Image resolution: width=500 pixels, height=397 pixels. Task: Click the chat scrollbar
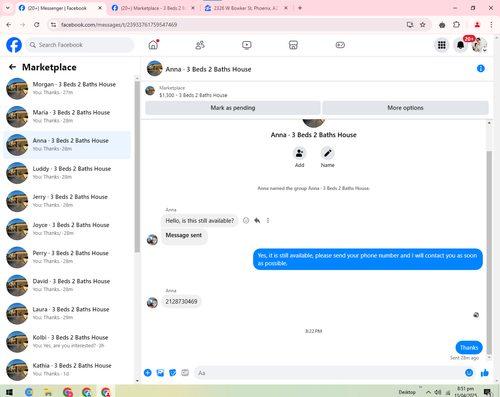[x=489, y=252]
